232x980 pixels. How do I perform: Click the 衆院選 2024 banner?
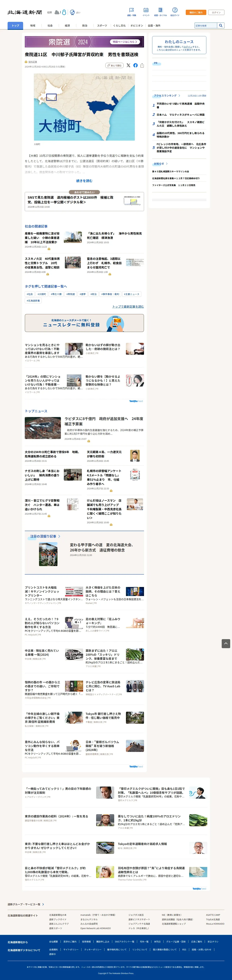pos(84,42)
